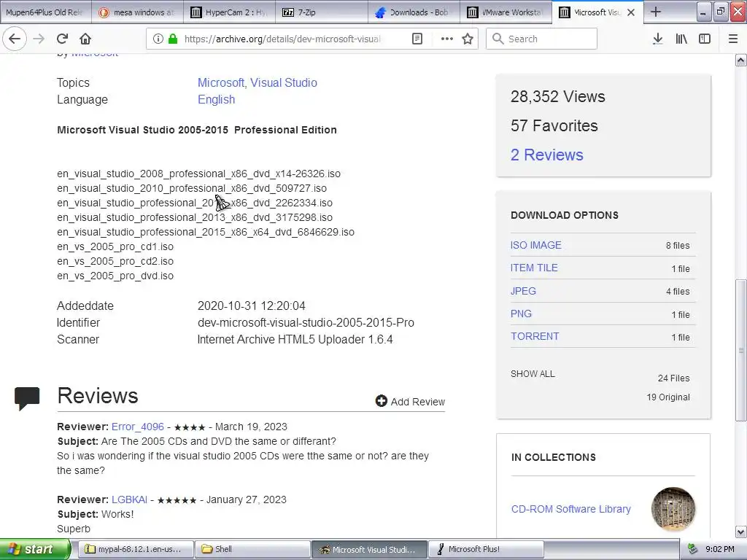
Task: Close the Microsoft Visual tab
Action: click(631, 12)
